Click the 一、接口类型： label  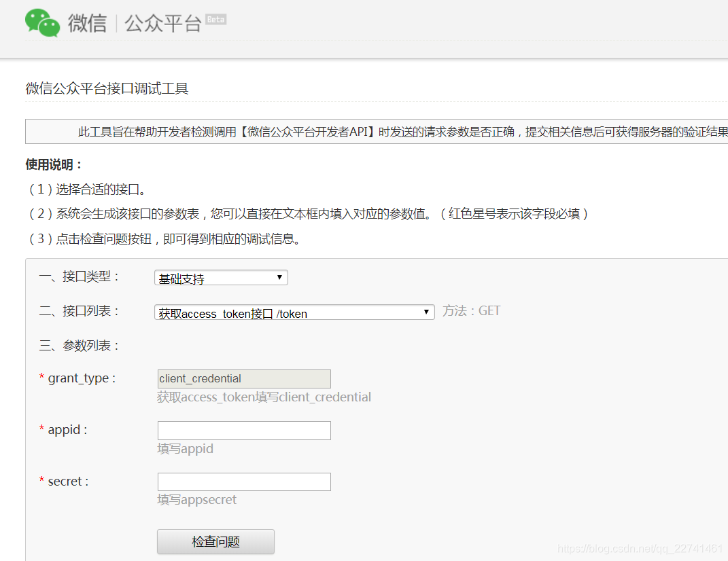pyautogui.click(x=79, y=276)
